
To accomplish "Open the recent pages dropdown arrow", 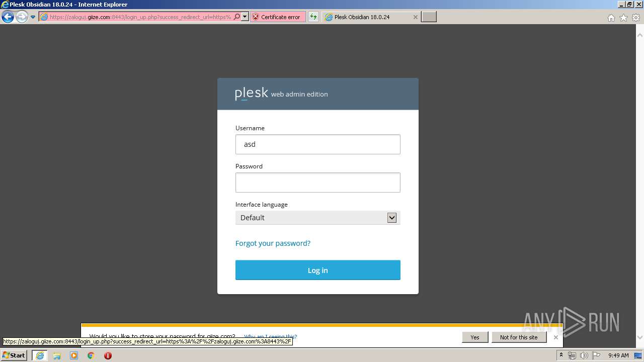I will [33, 17].
